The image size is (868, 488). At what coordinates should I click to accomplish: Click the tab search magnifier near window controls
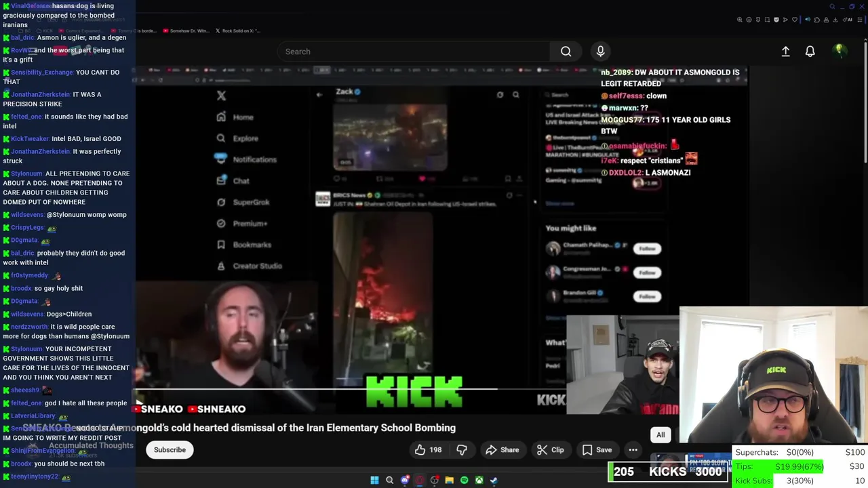click(832, 7)
